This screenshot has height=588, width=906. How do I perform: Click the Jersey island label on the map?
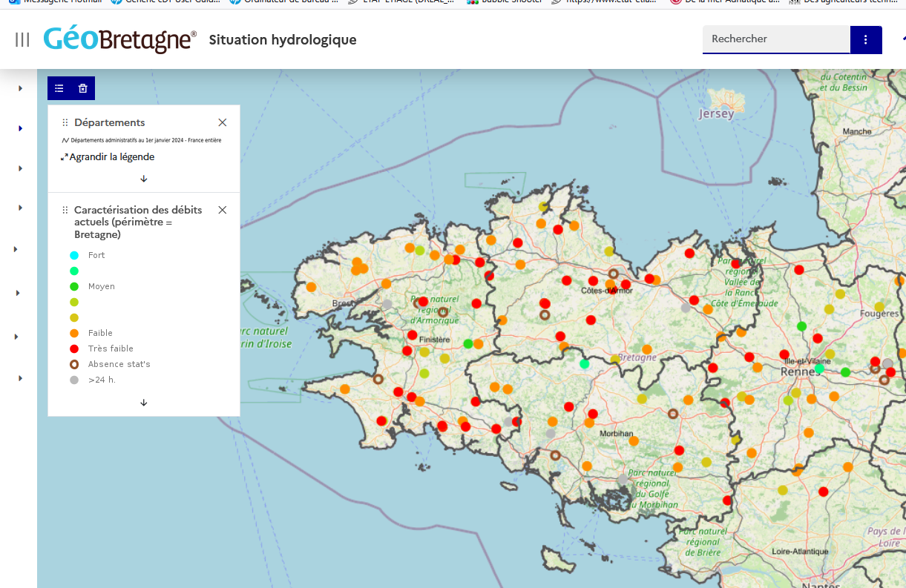[x=716, y=113]
